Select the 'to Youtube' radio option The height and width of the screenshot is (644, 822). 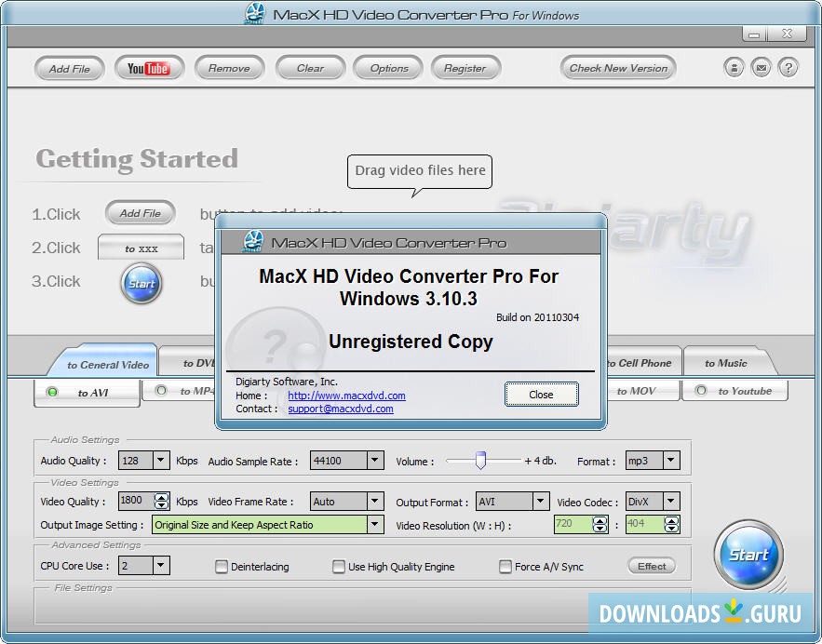point(700,390)
